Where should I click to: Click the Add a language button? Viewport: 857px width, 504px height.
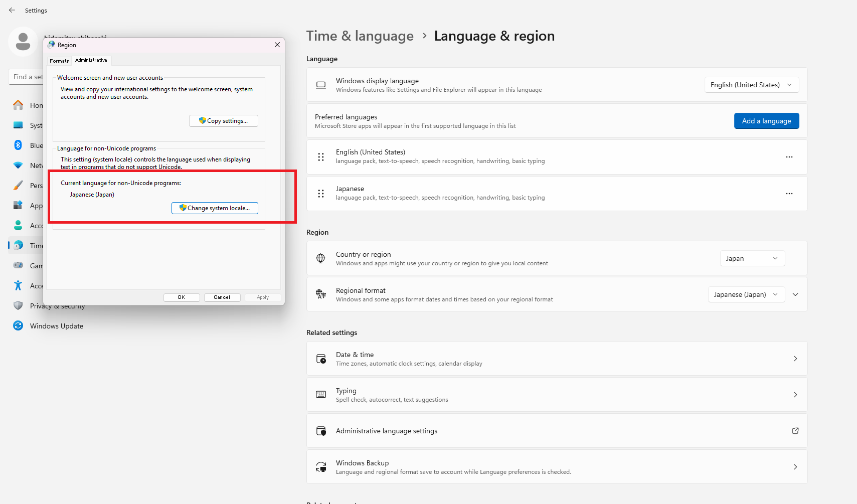pos(766,121)
